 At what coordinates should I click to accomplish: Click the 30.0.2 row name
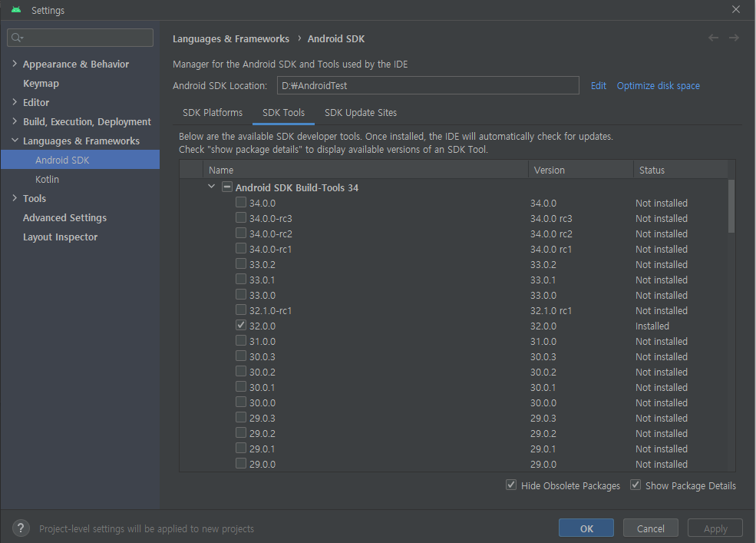point(262,372)
